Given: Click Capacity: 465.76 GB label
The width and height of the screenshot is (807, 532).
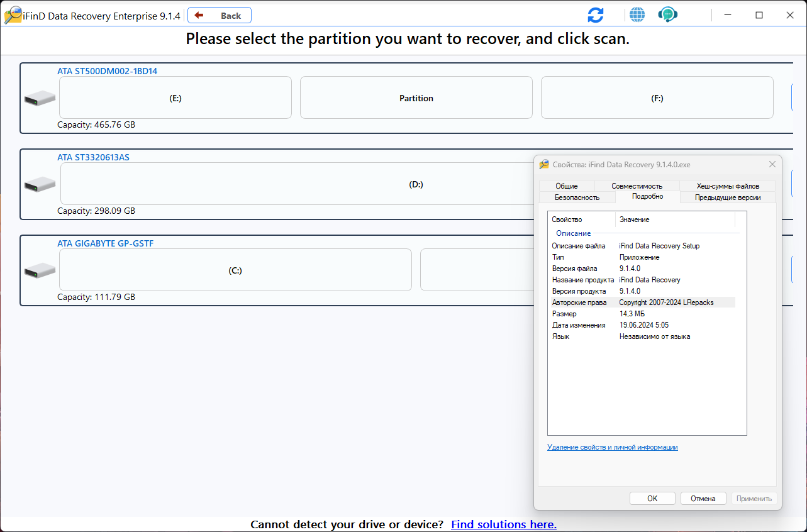Looking at the screenshot, I should [96, 125].
